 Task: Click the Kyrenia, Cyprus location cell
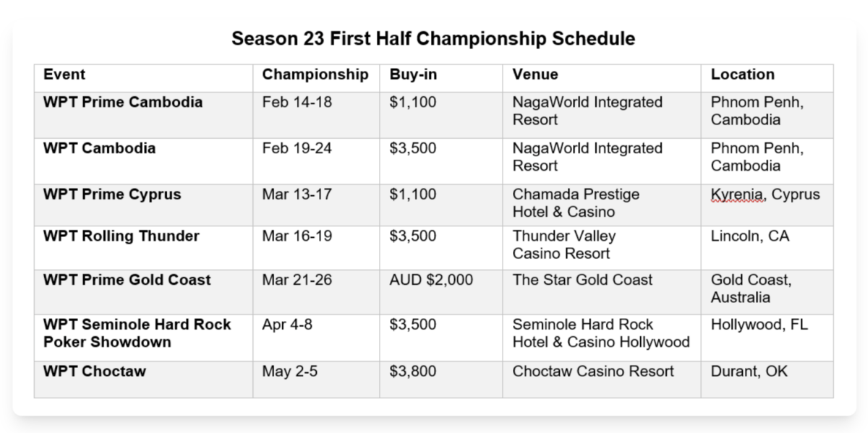tap(765, 195)
